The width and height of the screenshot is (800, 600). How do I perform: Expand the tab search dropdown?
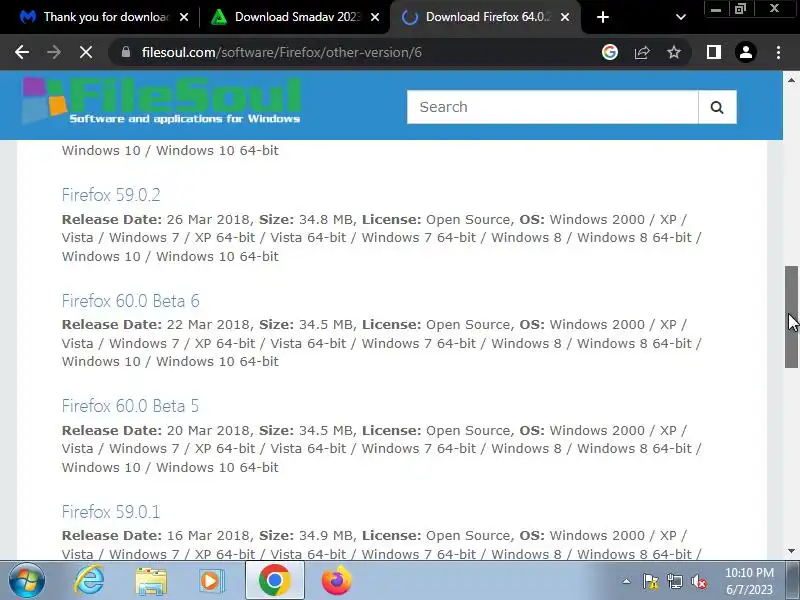click(681, 17)
